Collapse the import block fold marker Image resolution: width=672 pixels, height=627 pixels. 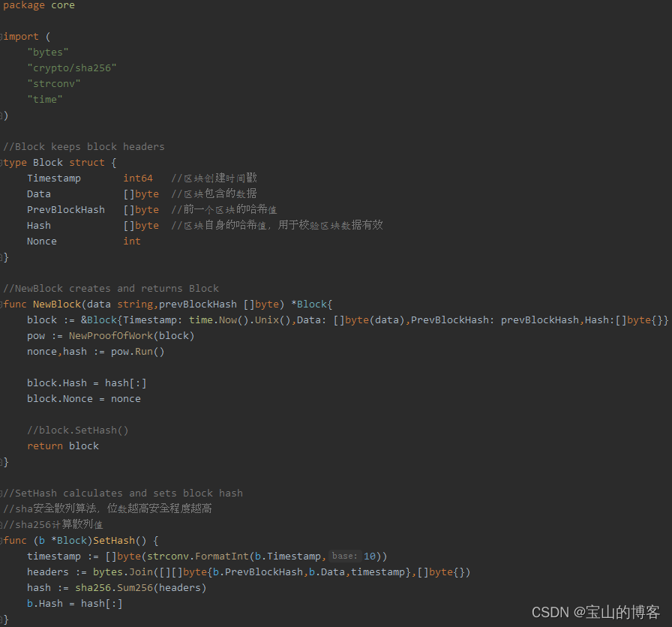click(1, 37)
